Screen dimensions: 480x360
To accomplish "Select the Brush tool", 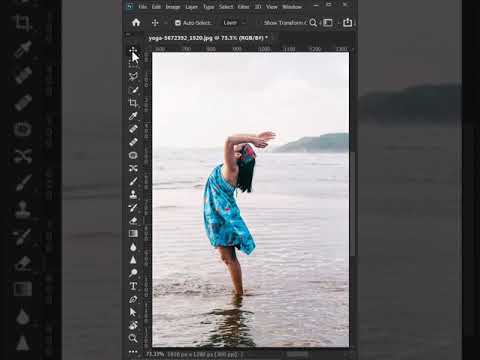I will click(133, 181).
